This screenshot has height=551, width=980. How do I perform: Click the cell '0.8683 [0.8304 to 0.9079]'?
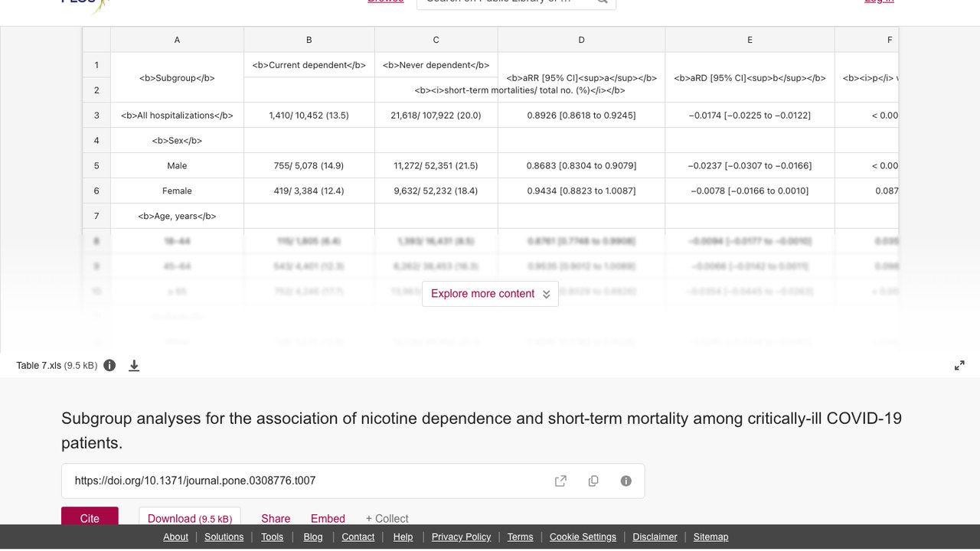(581, 165)
